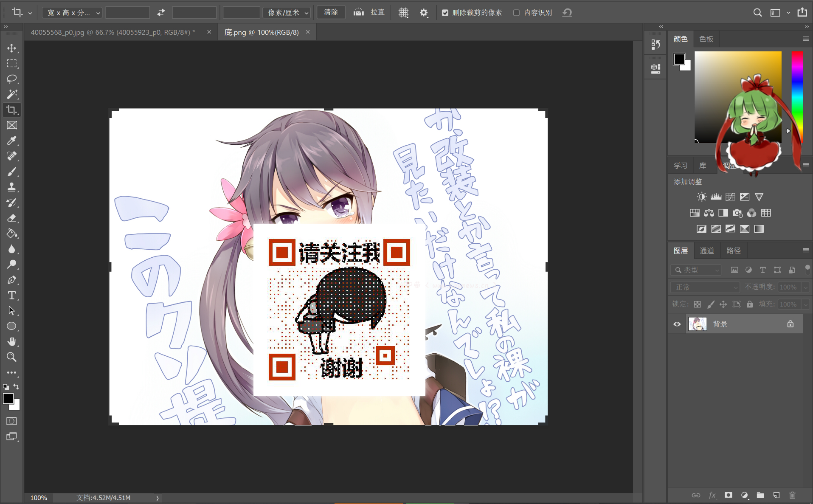The width and height of the screenshot is (813, 504).
Task: Open the layer fill dropdown arrow
Action: [x=805, y=304]
